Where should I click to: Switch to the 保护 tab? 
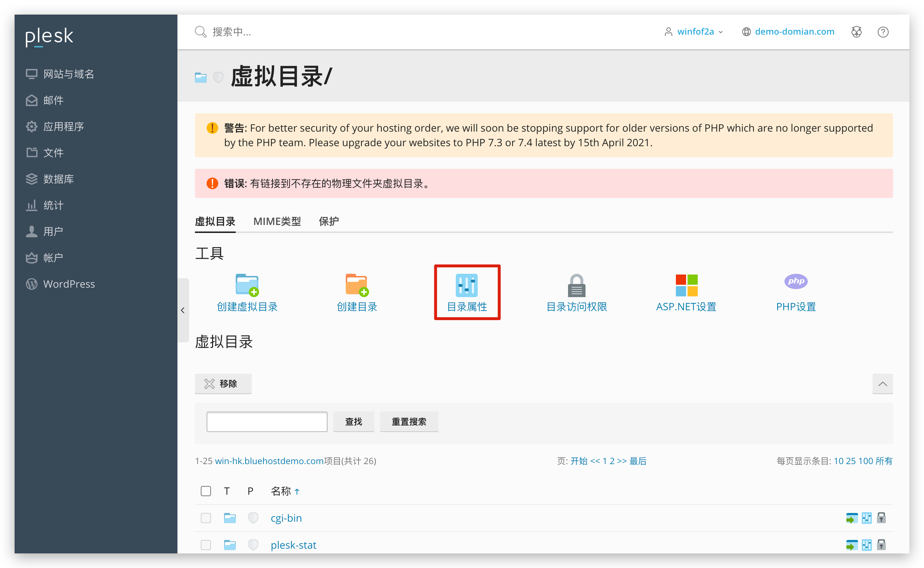coord(329,221)
